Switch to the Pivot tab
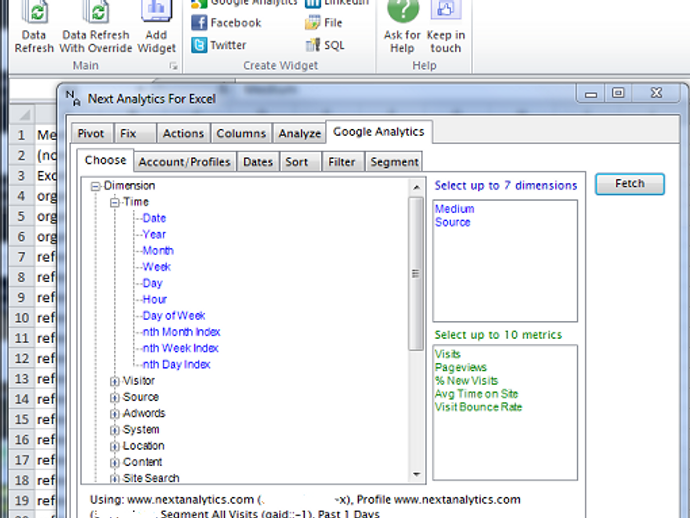 coord(92,133)
